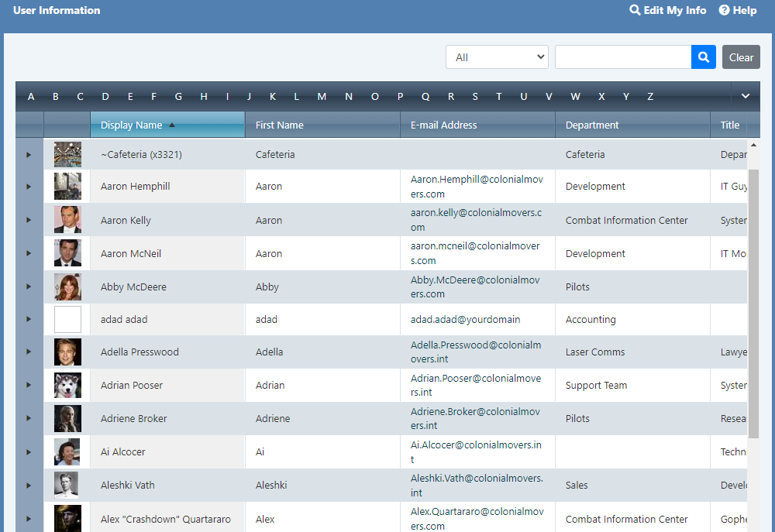775x532 pixels.
Task: Click the Cafeteria photo thumbnail
Action: tap(67, 155)
